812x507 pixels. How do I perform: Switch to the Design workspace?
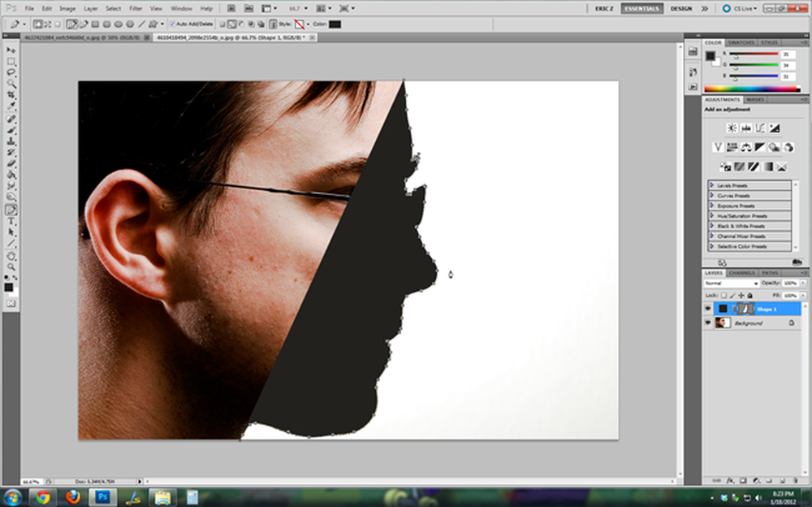pyautogui.click(x=681, y=9)
